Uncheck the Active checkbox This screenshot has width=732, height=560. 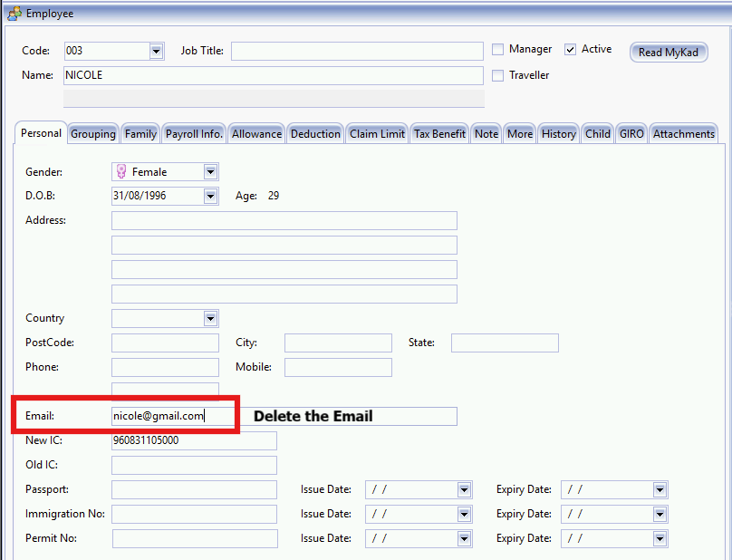[570, 49]
